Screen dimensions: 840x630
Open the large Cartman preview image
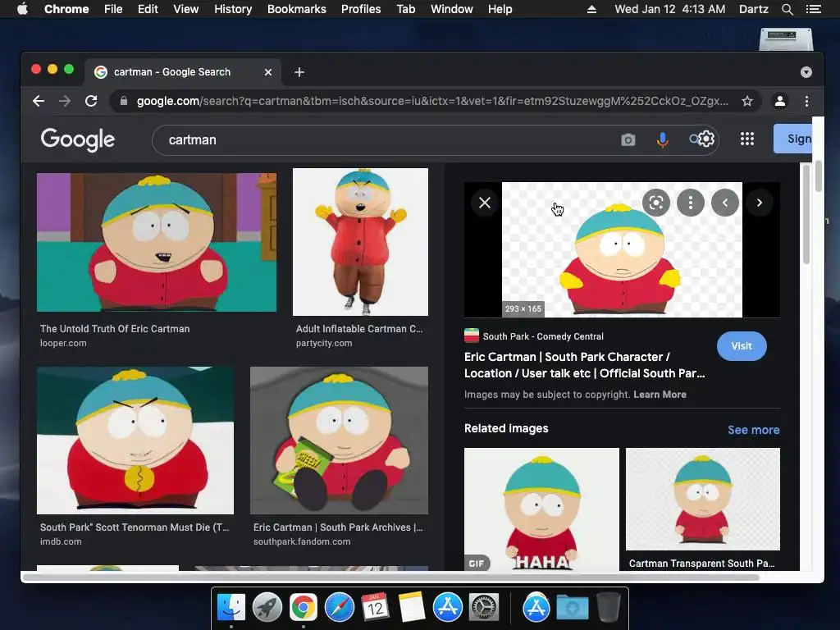[622, 249]
